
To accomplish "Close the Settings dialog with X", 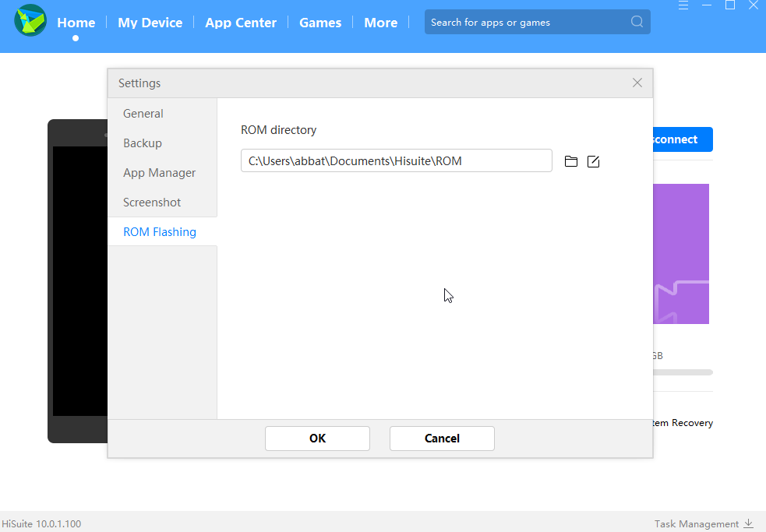I will click(x=637, y=83).
